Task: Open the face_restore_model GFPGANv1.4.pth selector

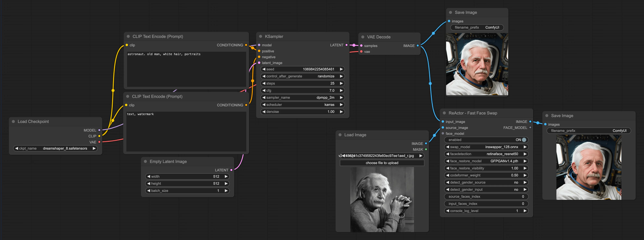Action: click(x=486, y=161)
